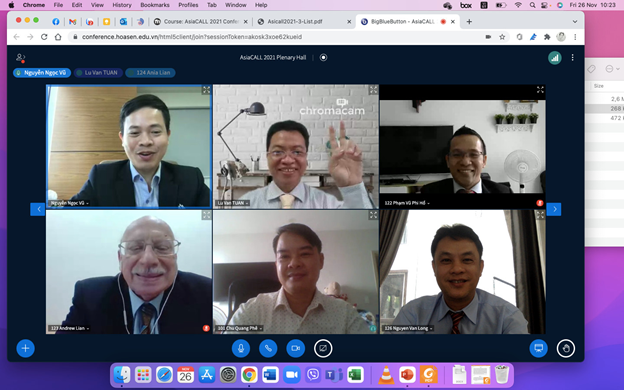The image size is (624, 390).
Task: Make Lu Van TUAN's webcam fullscreen
Action: [x=373, y=90]
